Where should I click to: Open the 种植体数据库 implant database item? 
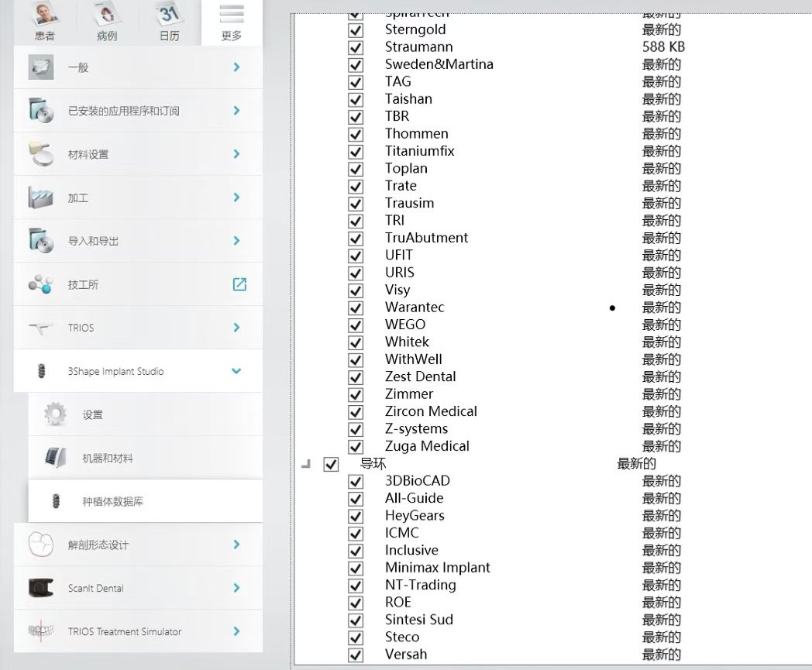point(145,501)
